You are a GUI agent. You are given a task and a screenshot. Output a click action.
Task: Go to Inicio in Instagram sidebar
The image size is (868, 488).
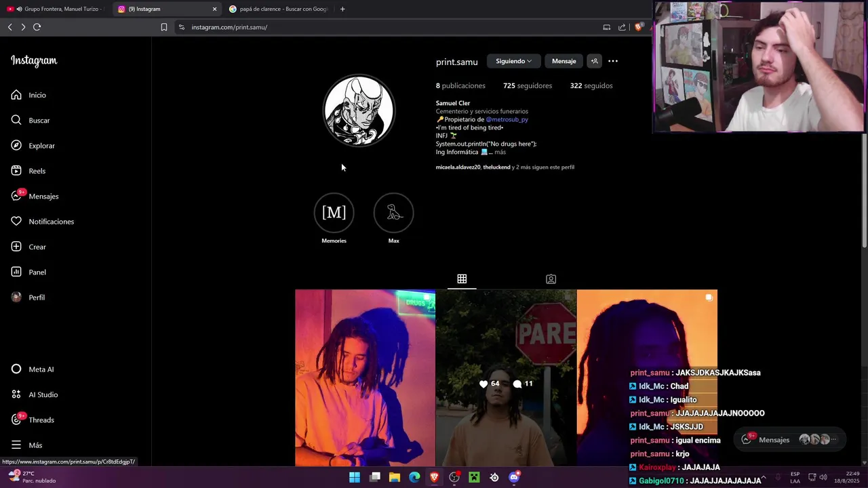click(28, 95)
